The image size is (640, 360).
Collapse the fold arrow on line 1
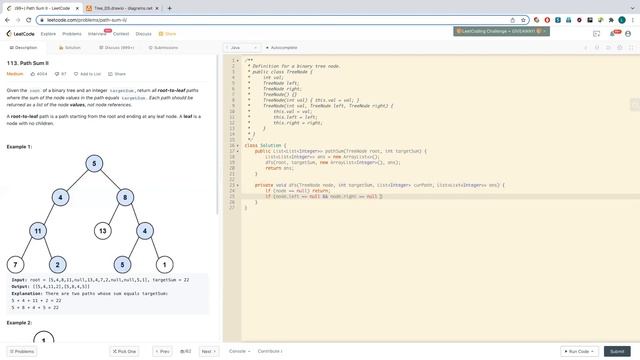point(238,60)
